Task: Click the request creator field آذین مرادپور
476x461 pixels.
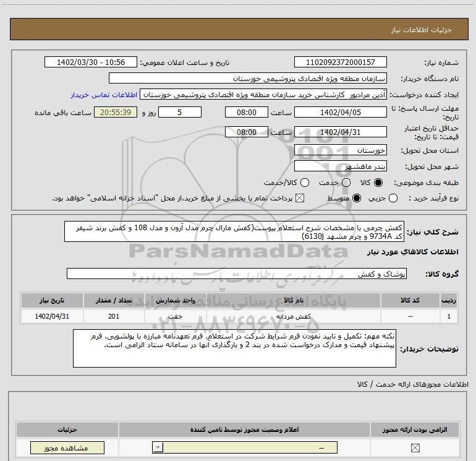Action: (x=263, y=95)
